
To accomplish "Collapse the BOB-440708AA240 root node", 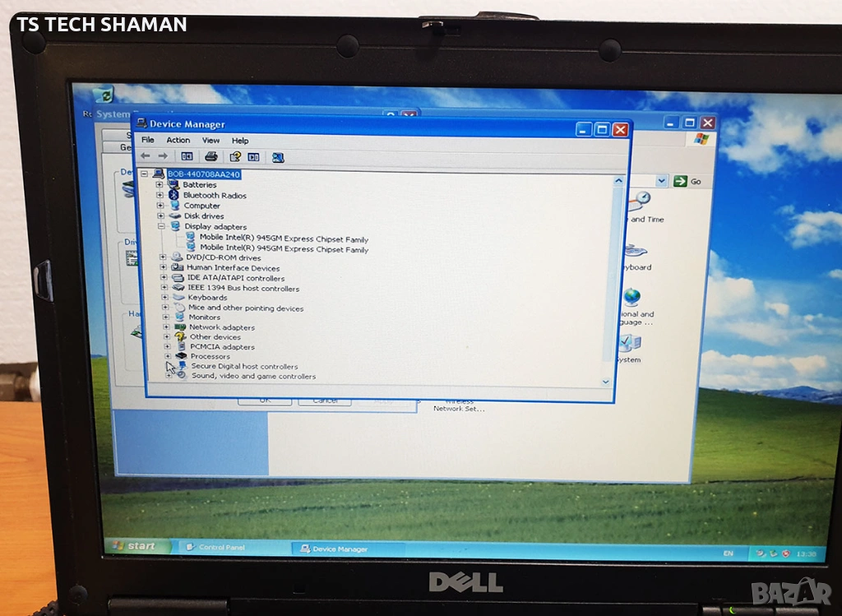I will pos(144,174).
